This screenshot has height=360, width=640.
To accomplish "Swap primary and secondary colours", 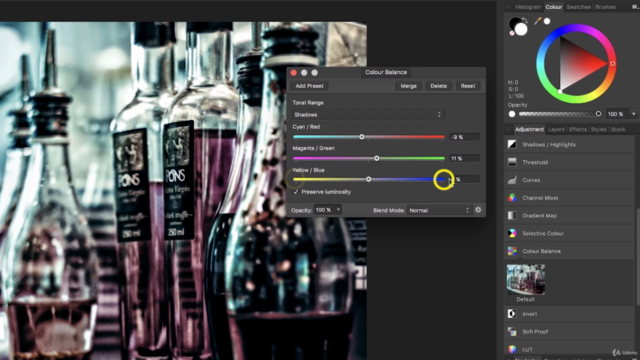I will click(x=524, y=20).
